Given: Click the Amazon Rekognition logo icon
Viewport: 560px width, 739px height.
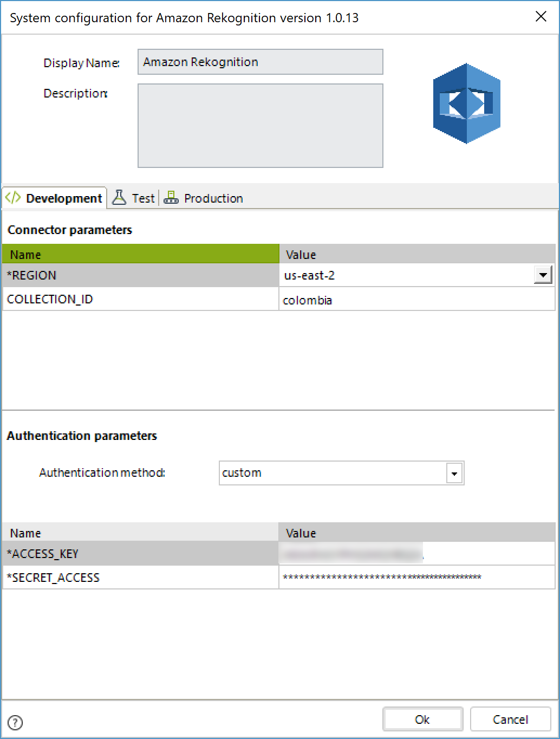Looking at the screenshot, I should pyautogui.click(x=466, y=103).
